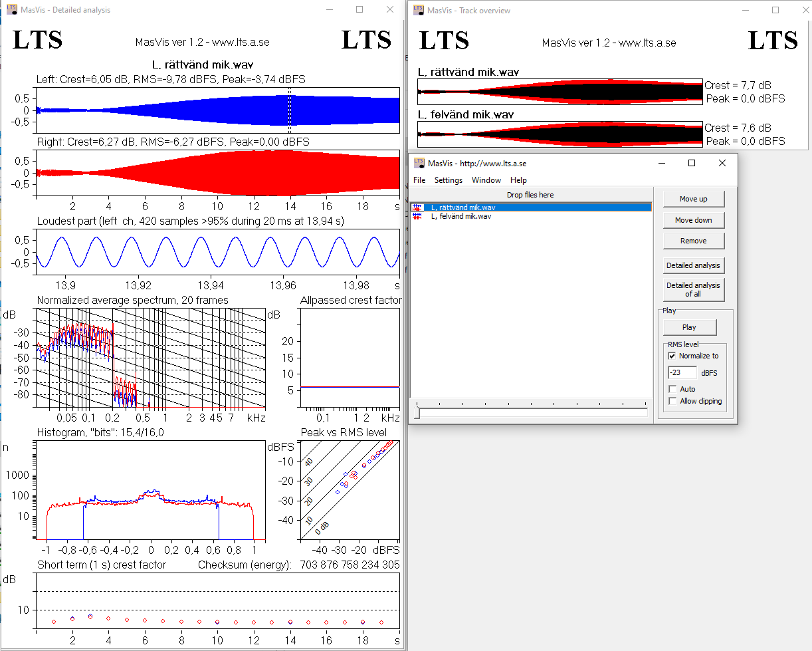Click the playback position slider handle

(417, 413)
